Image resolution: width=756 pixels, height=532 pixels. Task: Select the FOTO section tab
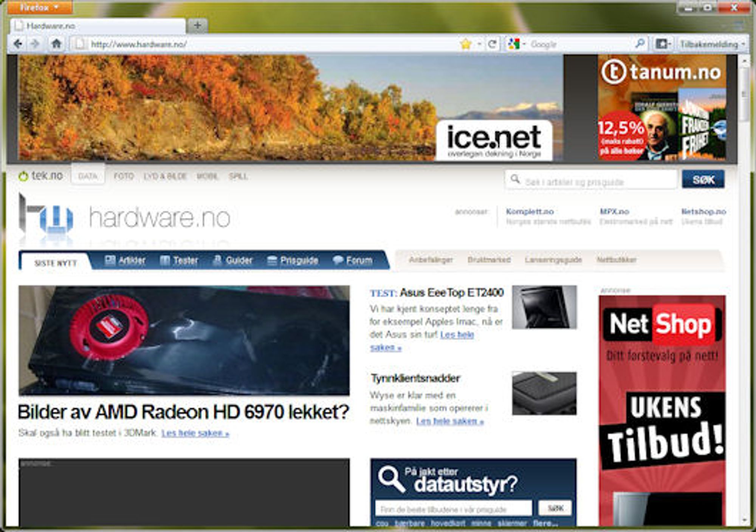124,176
